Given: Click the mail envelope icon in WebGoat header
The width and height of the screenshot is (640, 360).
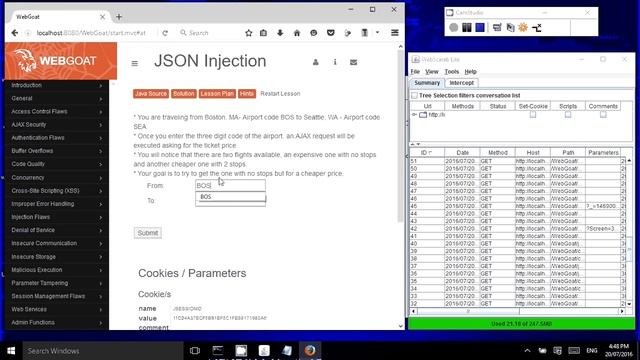Looking at the screenshot, I should pyautogui.click(x=353, y=62).
